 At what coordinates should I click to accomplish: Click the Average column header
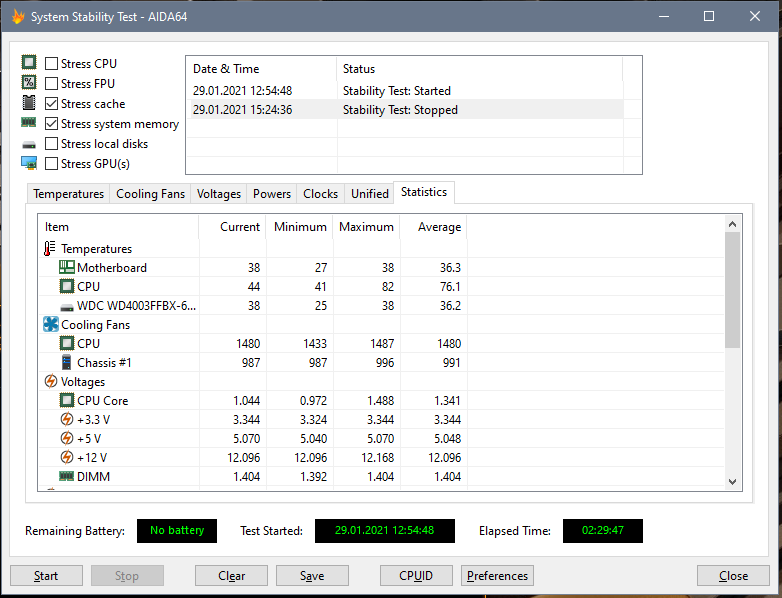point(433,227)
